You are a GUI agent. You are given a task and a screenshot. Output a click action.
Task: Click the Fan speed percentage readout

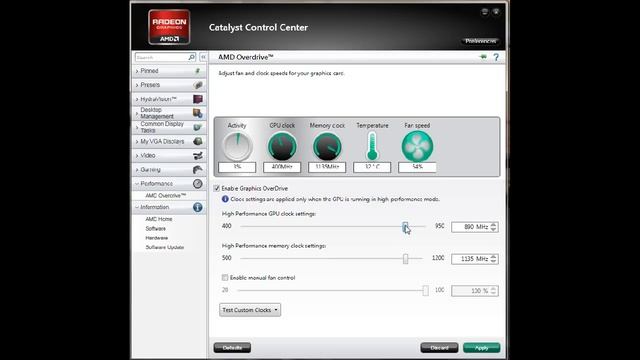pyautogui.click(x=417, y=167)
